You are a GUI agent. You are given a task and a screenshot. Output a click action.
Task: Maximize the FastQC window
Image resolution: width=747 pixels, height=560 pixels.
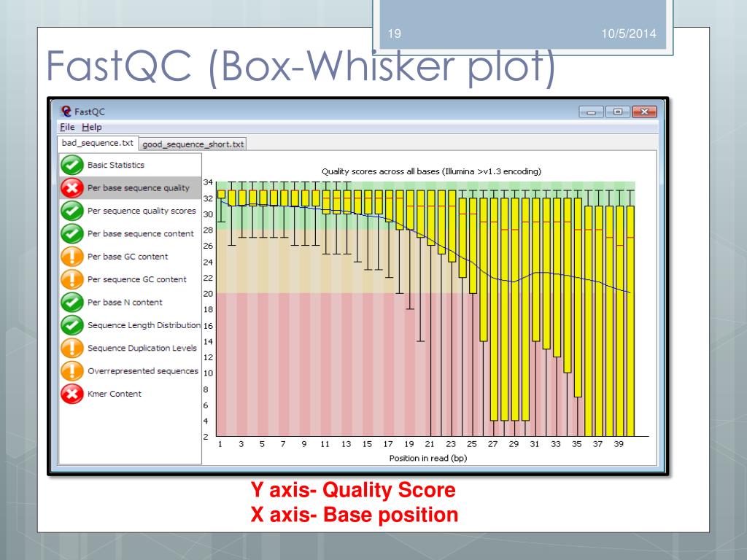coord(618,112)
